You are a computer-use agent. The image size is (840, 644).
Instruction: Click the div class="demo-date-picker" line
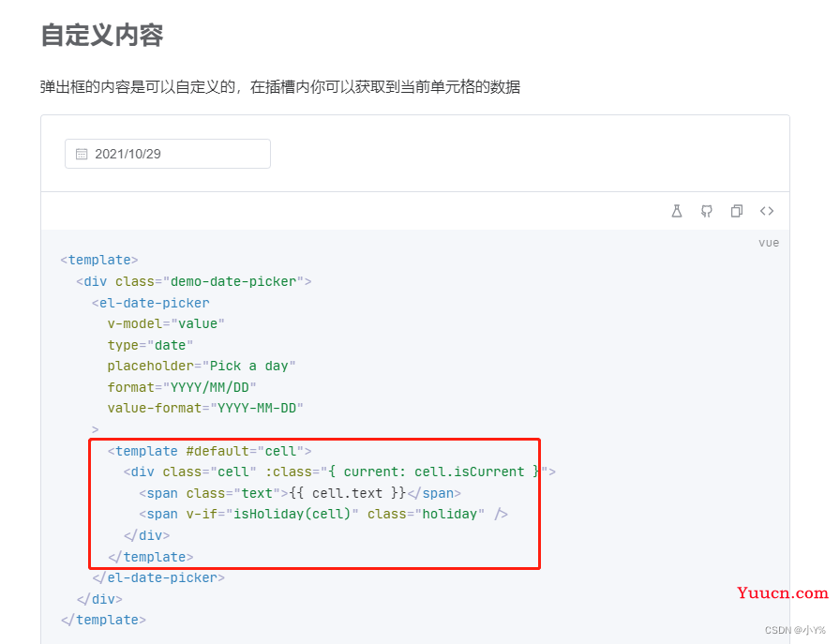coord(193,281)
